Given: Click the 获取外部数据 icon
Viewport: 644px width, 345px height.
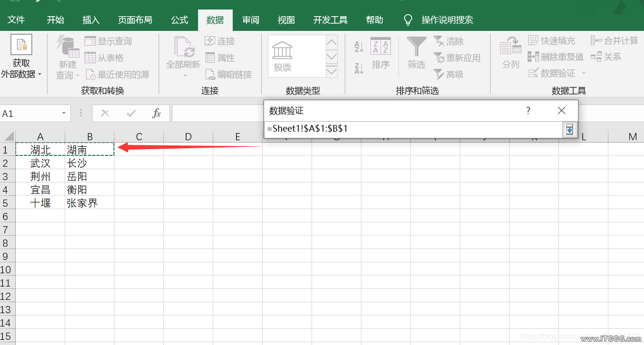Looking at the screenshot, I should (21, 44).
